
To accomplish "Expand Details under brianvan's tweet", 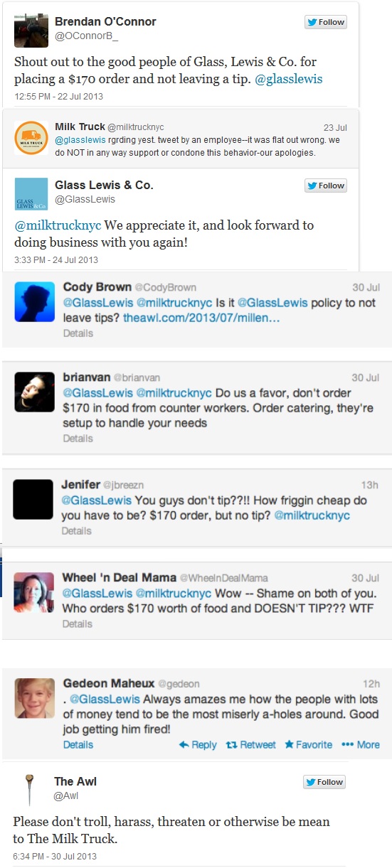I will click(78, 439).
